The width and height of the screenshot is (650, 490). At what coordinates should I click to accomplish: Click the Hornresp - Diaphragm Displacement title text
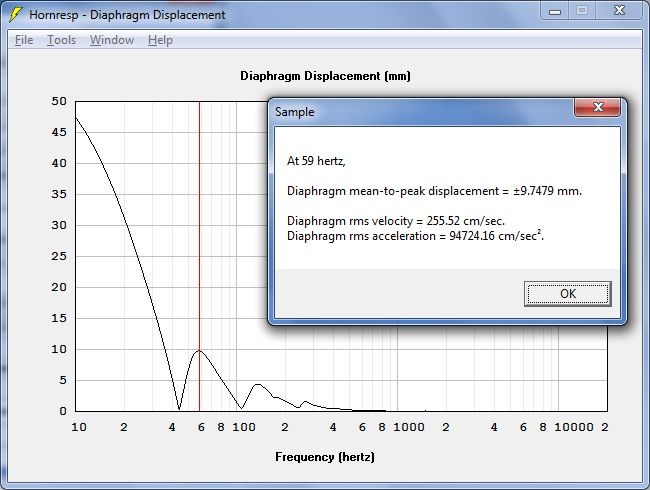pyautogui.click(x=127, y=15)
